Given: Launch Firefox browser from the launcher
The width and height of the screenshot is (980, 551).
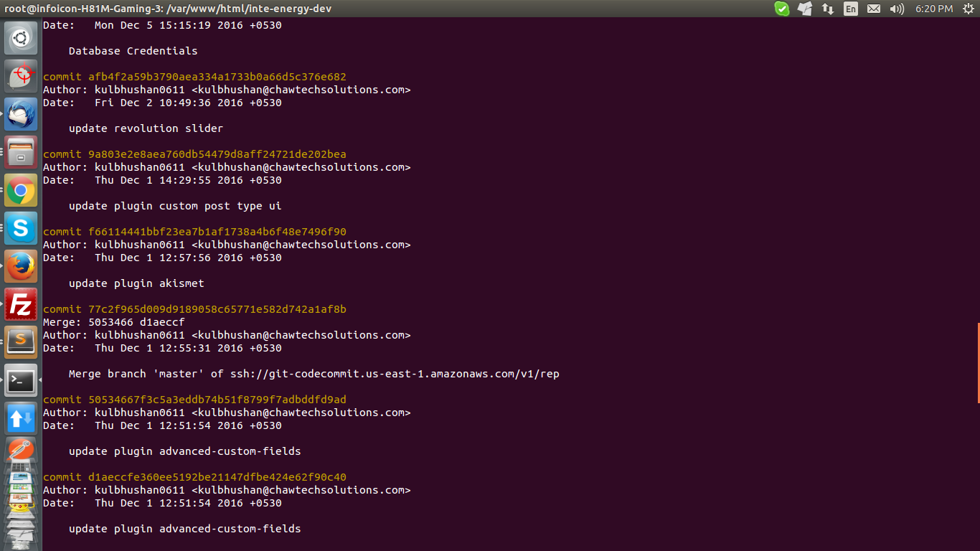Looking at the screenshot, I should click(21, 267).
